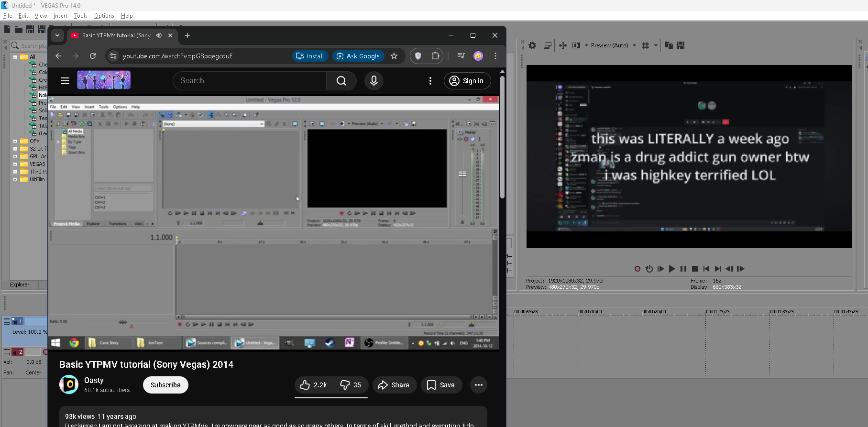This screenshot has width=868, height=427.
Task: Copy preview snapshot to clipboard
Action: click(669, 45)
